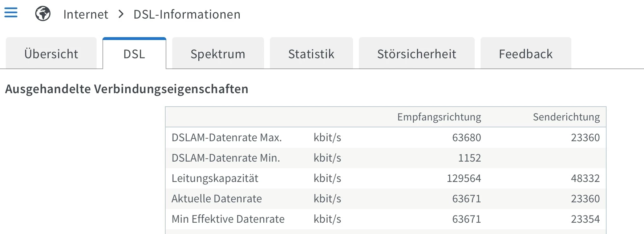Select the Min Effektive Datenrate row label
Viewport: 644px width, 234px height.
click(x=228, y=219)
